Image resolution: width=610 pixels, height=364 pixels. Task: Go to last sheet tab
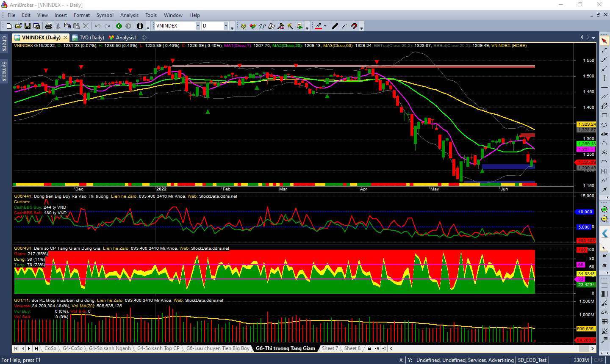tap(36, 348)
